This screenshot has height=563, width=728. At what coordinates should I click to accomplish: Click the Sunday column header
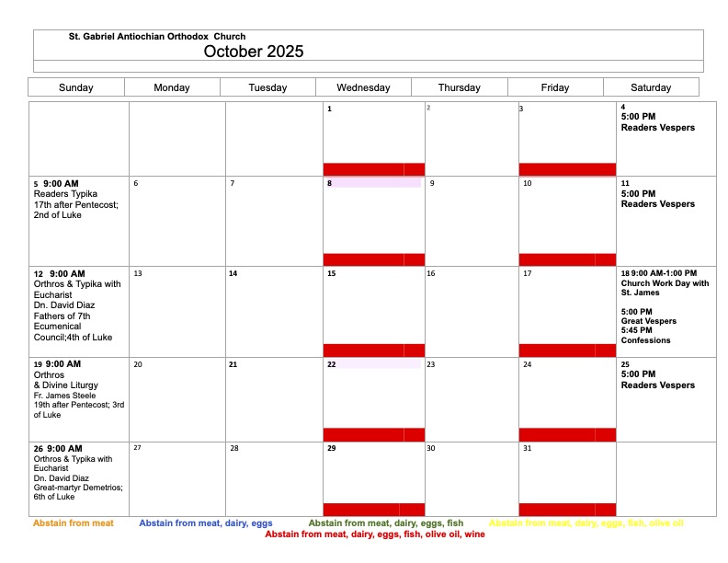(76, 87)
